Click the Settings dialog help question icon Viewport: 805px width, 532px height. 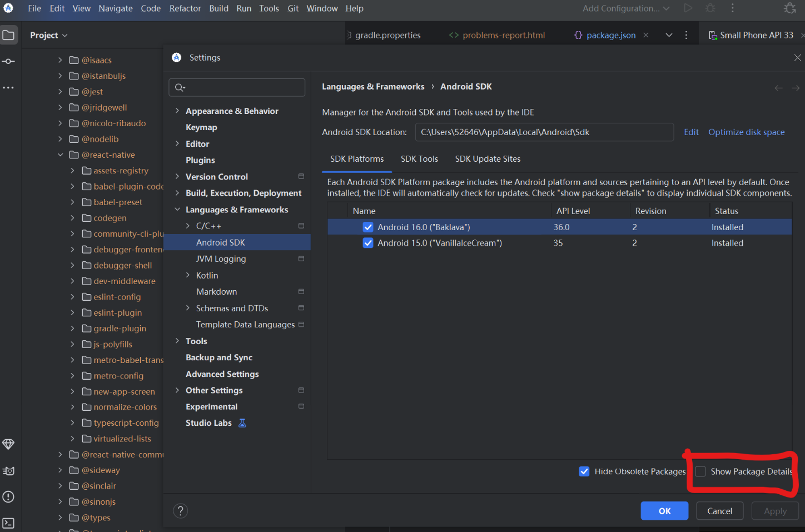(x=181, y=511)
